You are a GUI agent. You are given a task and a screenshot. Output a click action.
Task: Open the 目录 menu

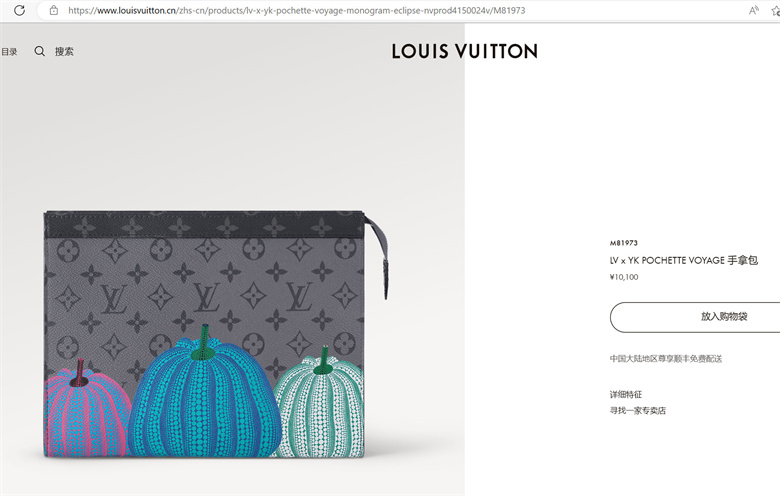click(x=9, y=51)
